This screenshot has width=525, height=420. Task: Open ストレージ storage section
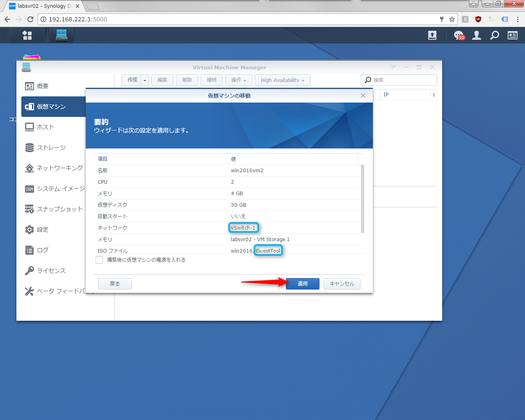point(53,148)
